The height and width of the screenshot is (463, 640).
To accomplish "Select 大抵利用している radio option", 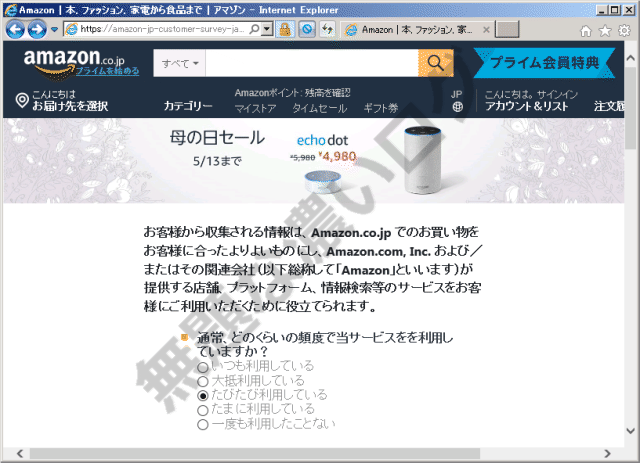I will click(x=203, y=381).
